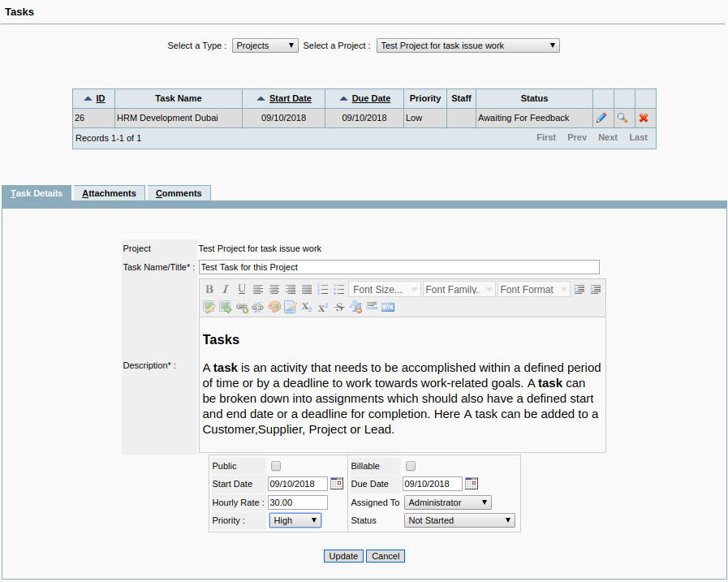The height and width of the screenshot is (582, 728).
Task: Apply underline formatting in editor toolbar
Action: point(242,290)
